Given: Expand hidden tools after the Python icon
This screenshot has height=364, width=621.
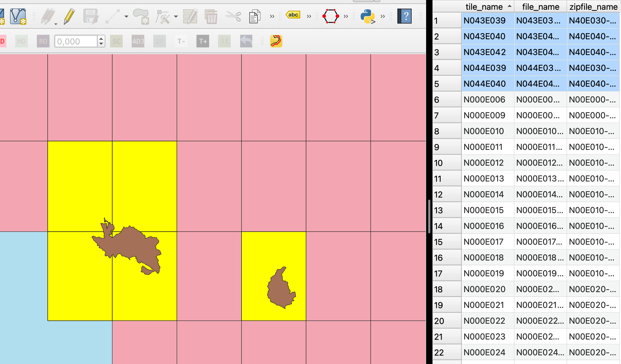Looking at the screenshot, I should tap(383, 17).
